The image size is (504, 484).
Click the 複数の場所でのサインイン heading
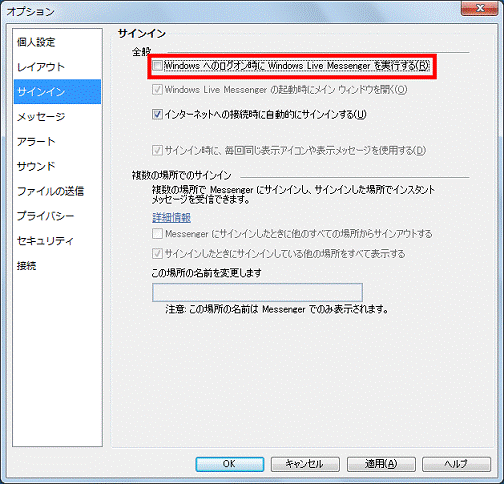coord(181,175)
